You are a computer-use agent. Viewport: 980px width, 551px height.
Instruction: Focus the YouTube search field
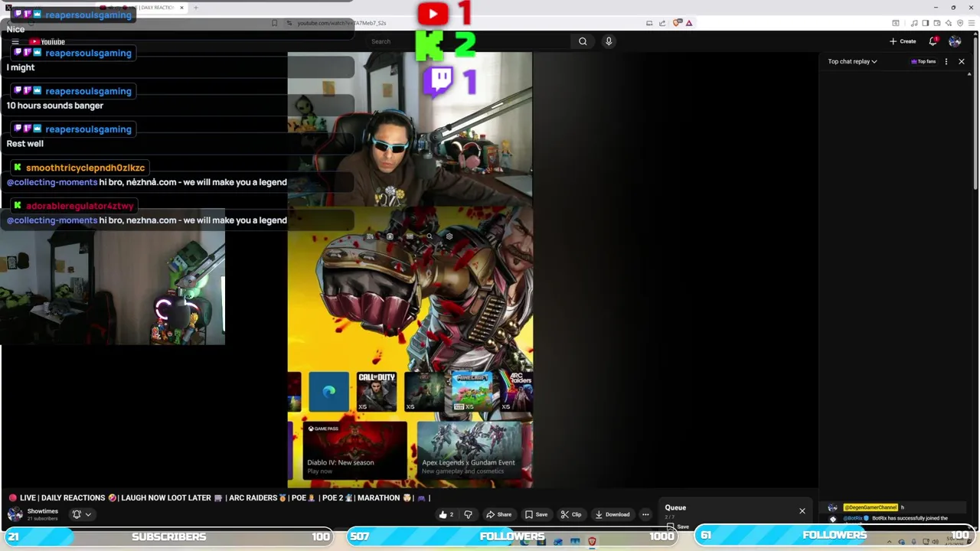point(469,41)
